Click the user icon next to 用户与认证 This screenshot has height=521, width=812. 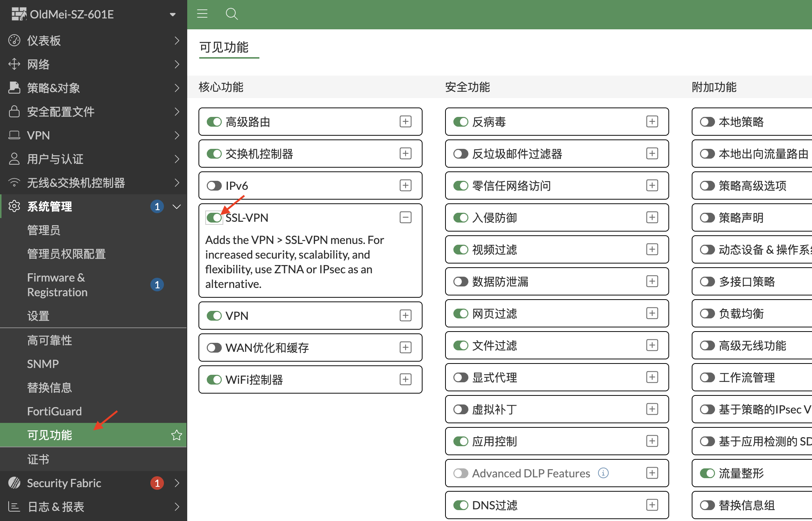[14, 159]
